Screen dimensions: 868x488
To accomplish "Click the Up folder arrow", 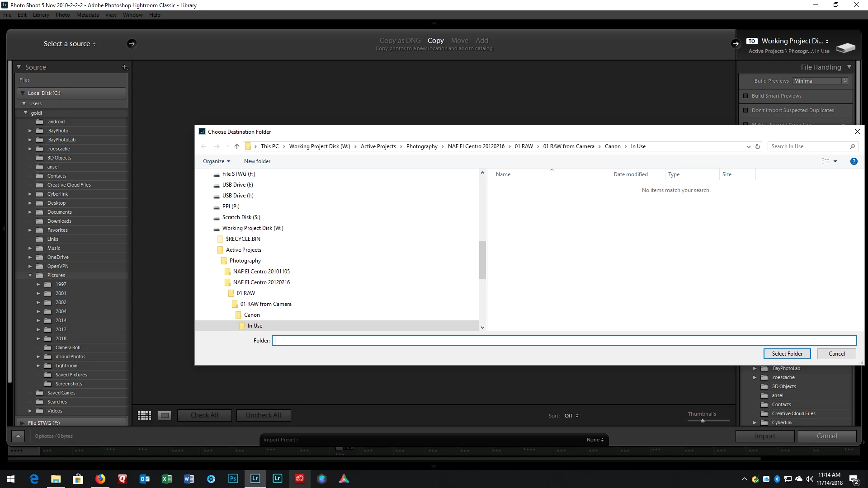I will click(x=237, y=146).
